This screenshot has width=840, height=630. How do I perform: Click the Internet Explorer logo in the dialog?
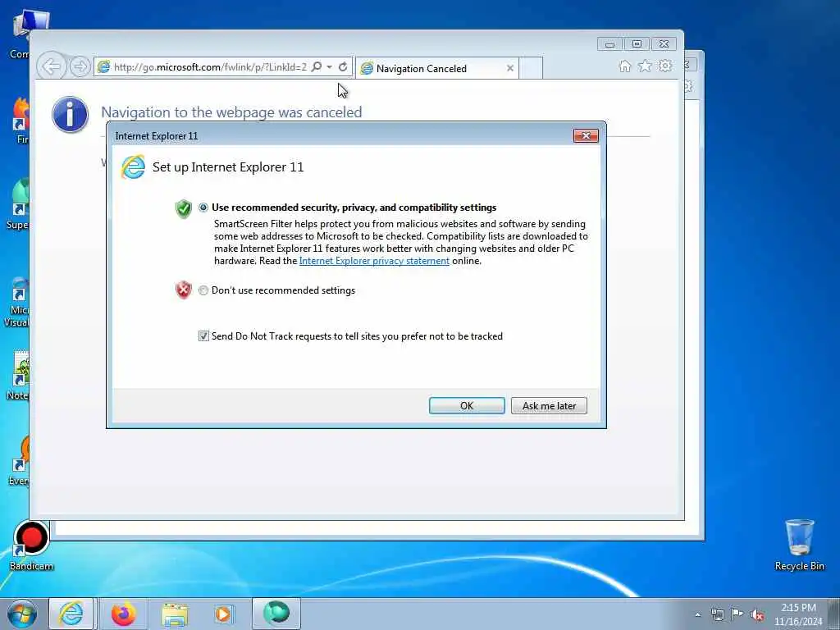[x=133, y=167]
